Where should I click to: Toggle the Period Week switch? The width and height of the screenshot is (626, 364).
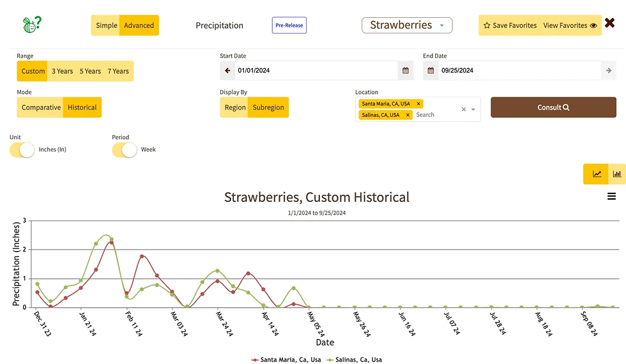tap(125, 149)
